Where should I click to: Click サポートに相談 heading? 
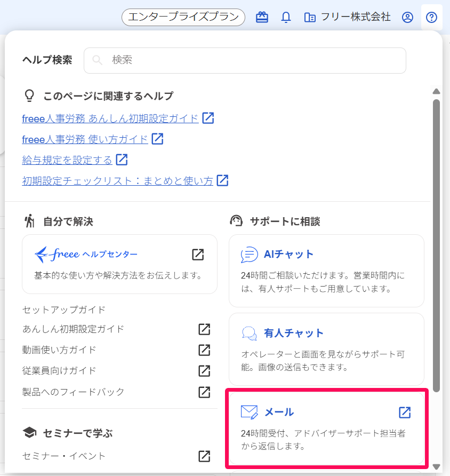click(285, 221)
